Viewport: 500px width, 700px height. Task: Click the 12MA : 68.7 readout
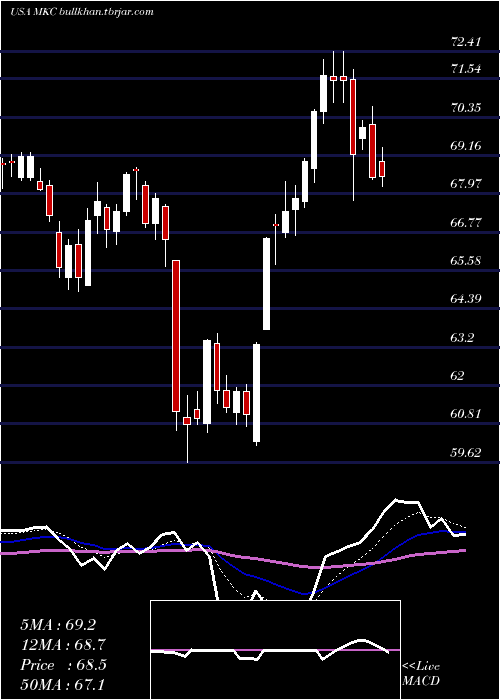[x=63, y=645]
